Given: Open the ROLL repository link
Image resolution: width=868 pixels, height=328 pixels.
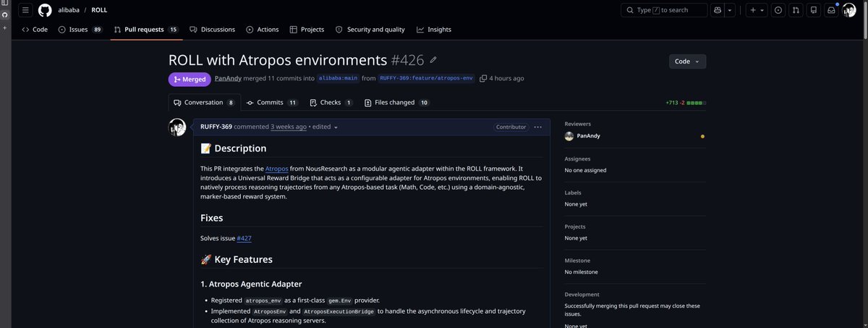Looking at the screenshot, I should (x=99, y=10).
